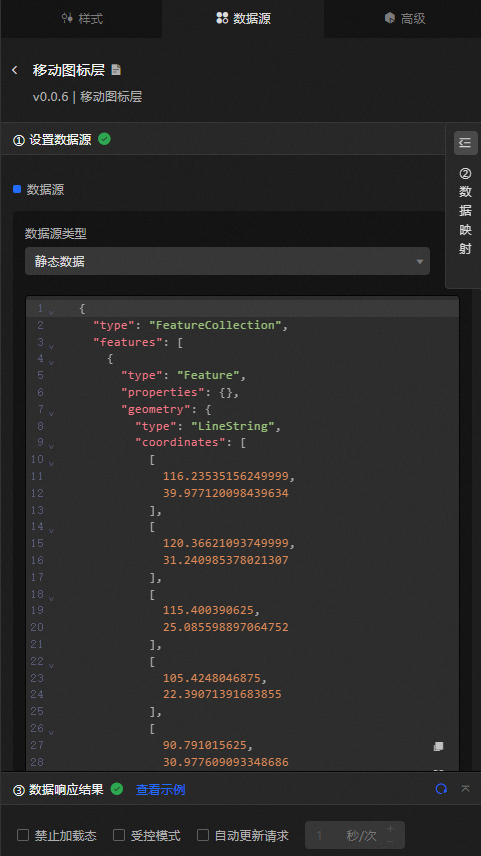The image size is (481, 856).
Task: Refresh the data response result
Action: point(441,789)
